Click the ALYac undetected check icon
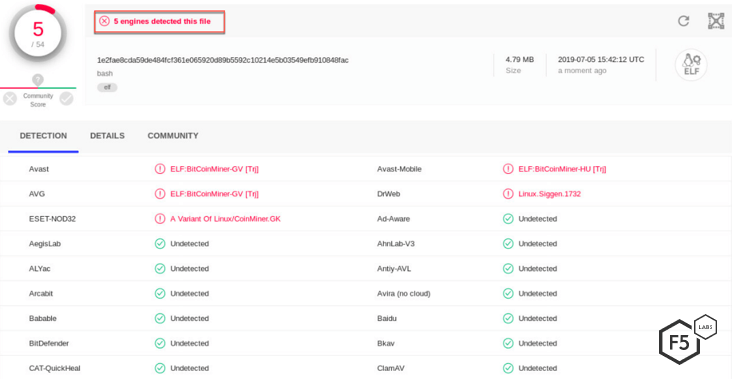The image size is (732, 379). click(160, 268)
